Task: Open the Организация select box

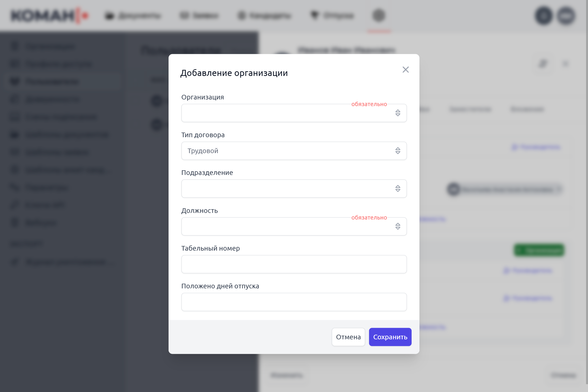Action: [x=287, y=113]
